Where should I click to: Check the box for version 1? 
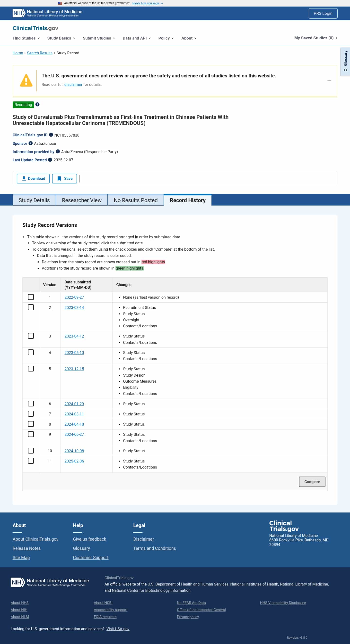coord(31,297)
